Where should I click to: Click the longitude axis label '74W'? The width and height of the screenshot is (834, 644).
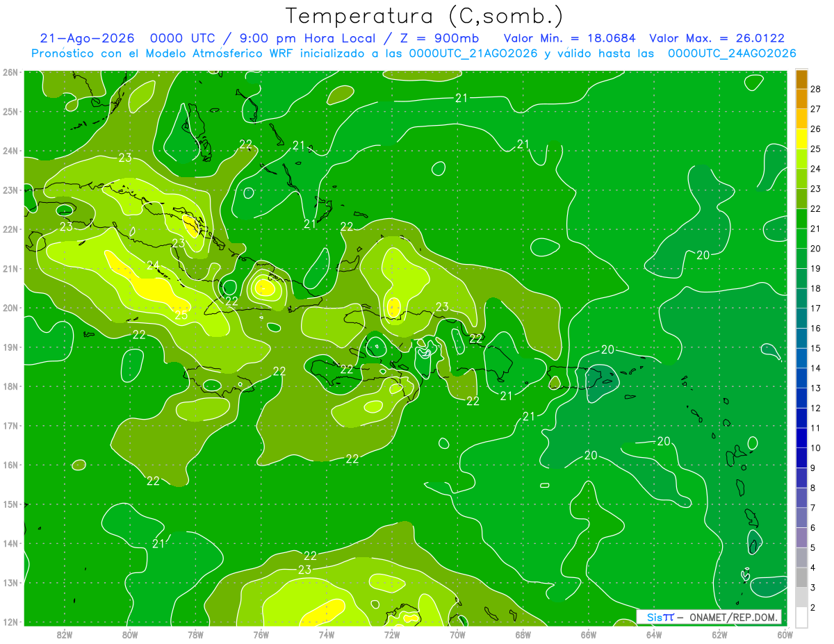coord(327,634)
